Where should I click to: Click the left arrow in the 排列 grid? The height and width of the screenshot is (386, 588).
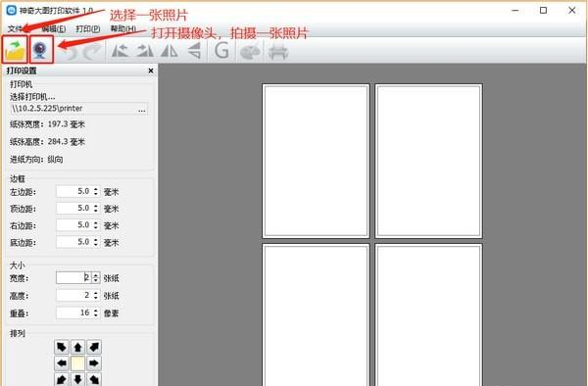[62, 363]
